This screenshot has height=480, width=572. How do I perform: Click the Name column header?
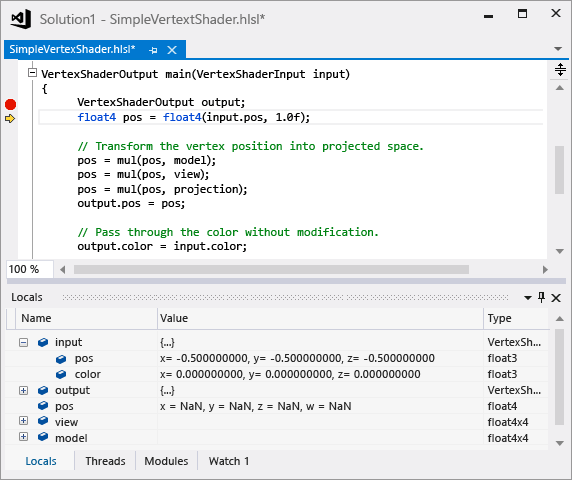pos(86,318)
